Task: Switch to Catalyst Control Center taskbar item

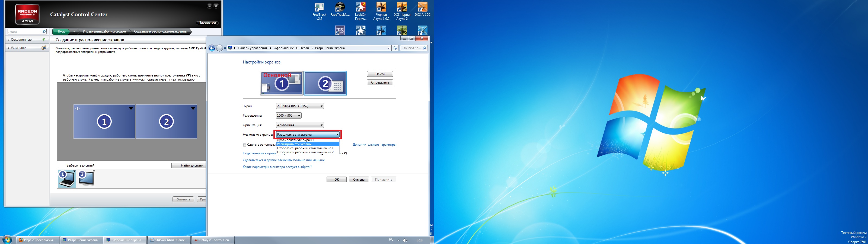Action: coord(213,240)
